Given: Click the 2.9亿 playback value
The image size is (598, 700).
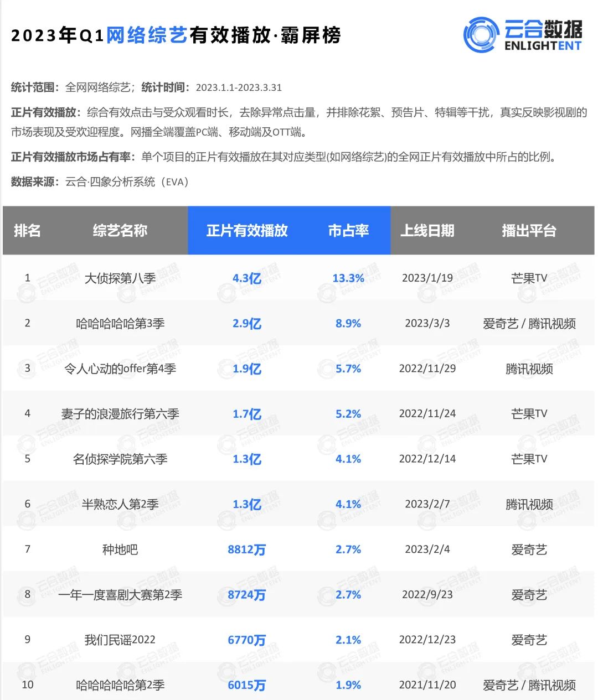Looking at the screenshot, I should click(247, 324).
